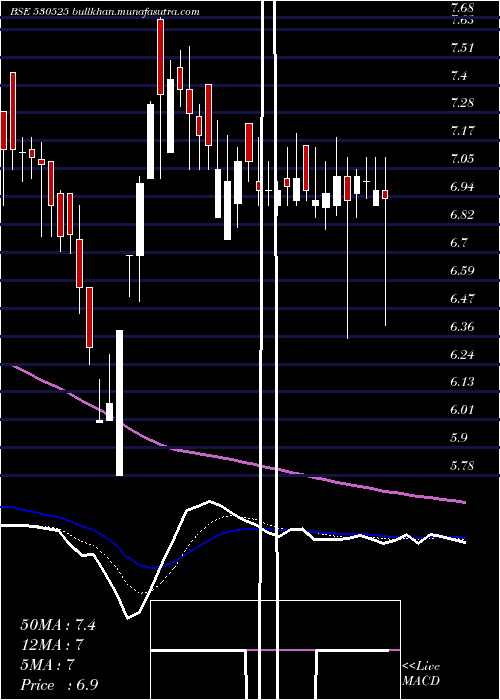Click the 50MA : 7.4 label
The image size is (500, 700).
click(x=58, y=625)
